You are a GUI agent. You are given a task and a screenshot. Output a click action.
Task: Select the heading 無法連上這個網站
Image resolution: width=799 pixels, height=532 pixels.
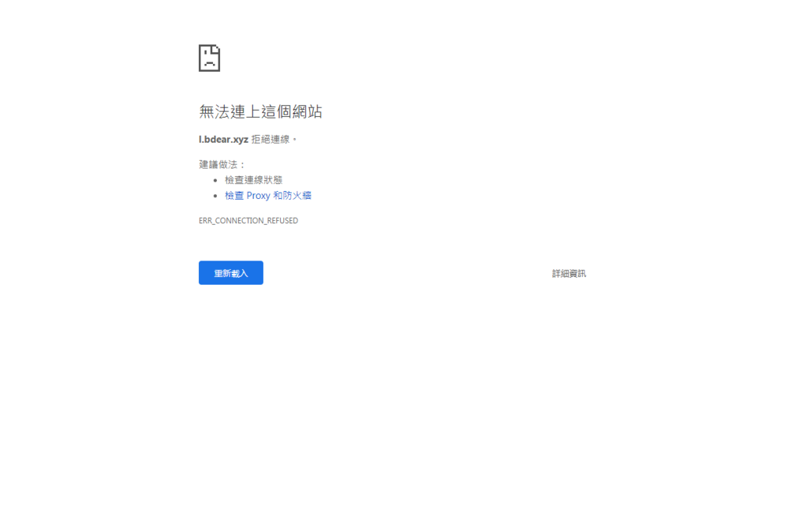tap(261, 111)
